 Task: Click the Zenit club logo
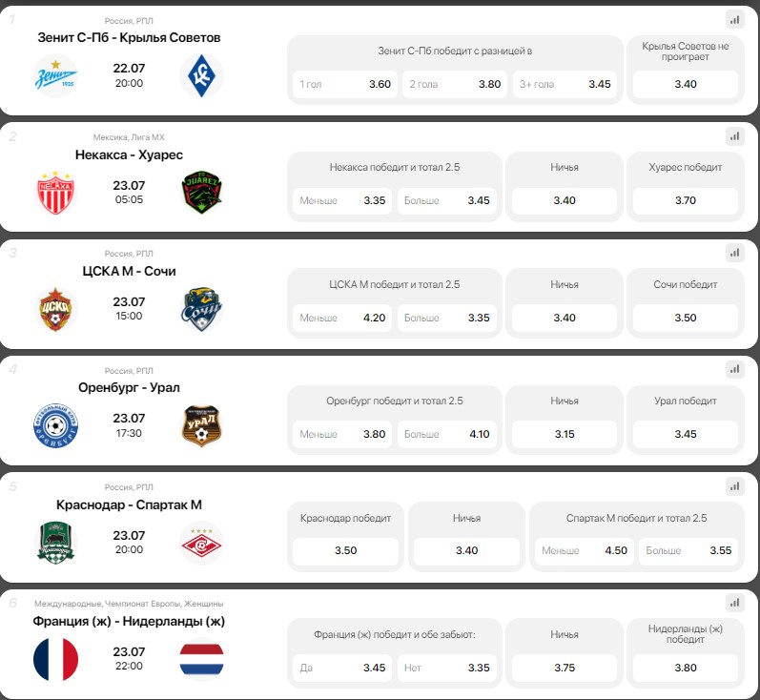(x=55, y=77)
